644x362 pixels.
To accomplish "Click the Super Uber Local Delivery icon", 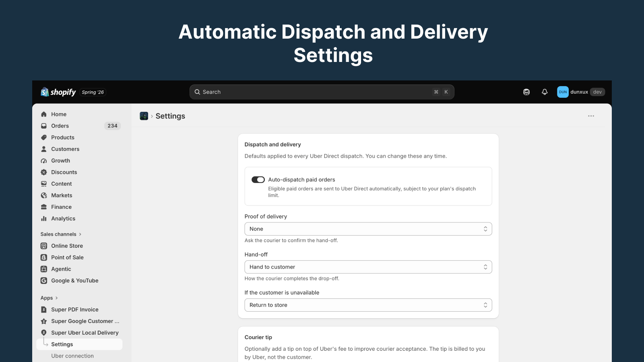I will pyautogui.click(x=44, y=333).
